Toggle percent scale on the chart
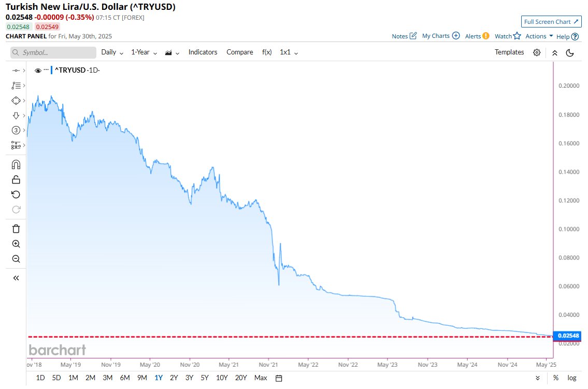This screenshot has width=588, height=389. [556, 378]
